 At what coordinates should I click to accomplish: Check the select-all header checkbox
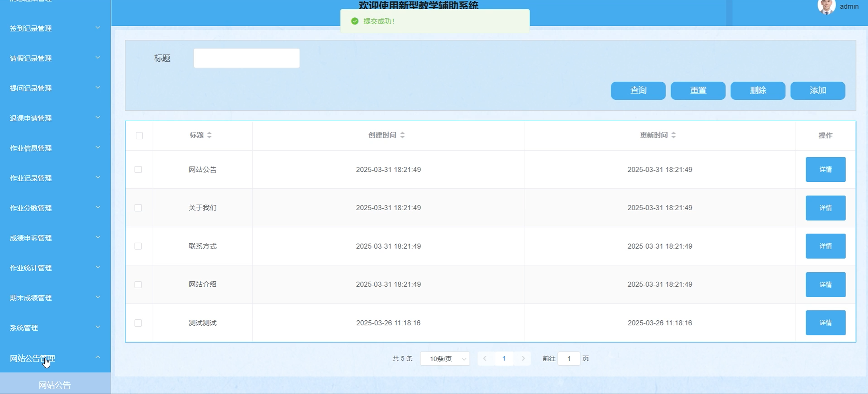click(x=139, y=135)
